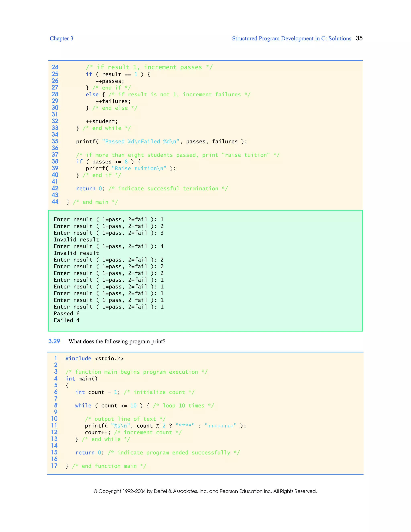Click the 'Failed 4' output line
The width and height of the screenshot is (411, 532).
click(x=66, y=320)
